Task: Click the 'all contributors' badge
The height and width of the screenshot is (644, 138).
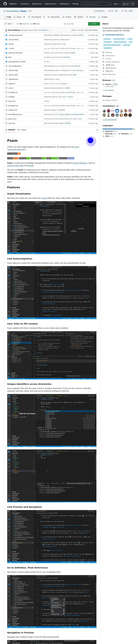Action: click(14, 153)
